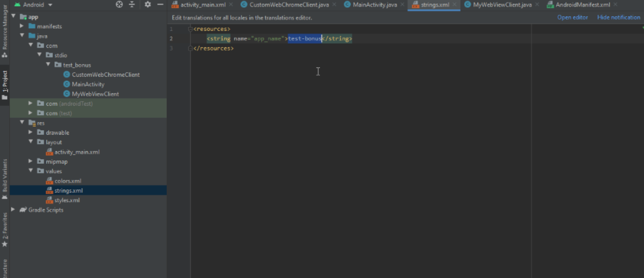
Task: Fold the resources tag in gutter
Action: 190,29
